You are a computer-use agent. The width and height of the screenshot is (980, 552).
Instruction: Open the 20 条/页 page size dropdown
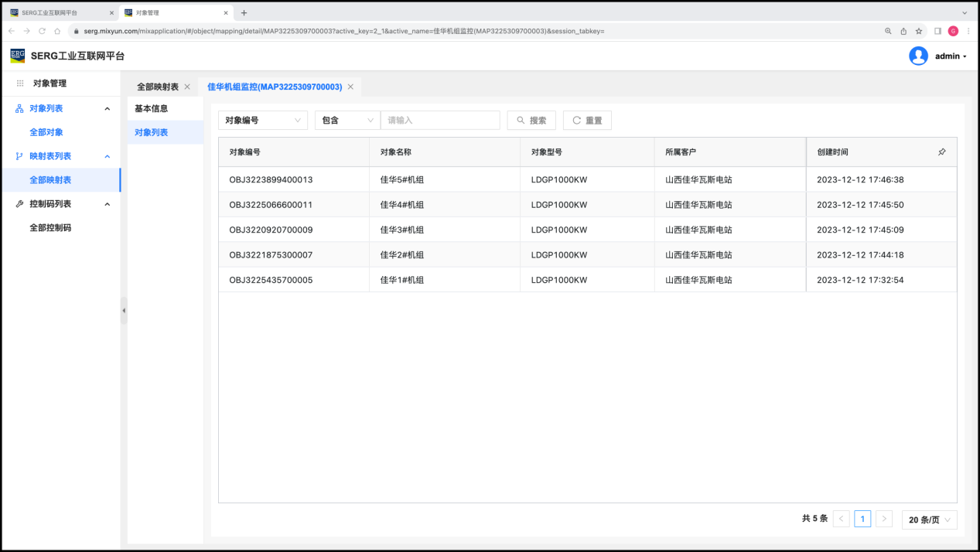pyautogui.click(x=929, y=520)
